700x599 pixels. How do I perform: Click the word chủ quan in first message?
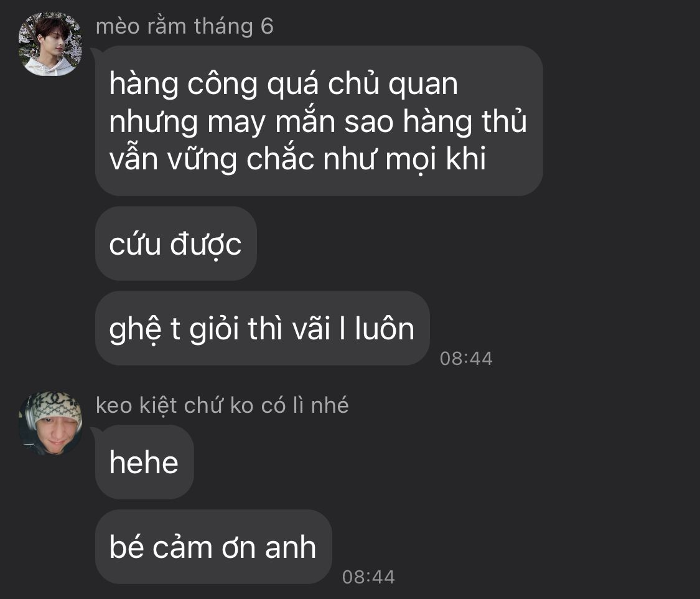click(393, 84)
